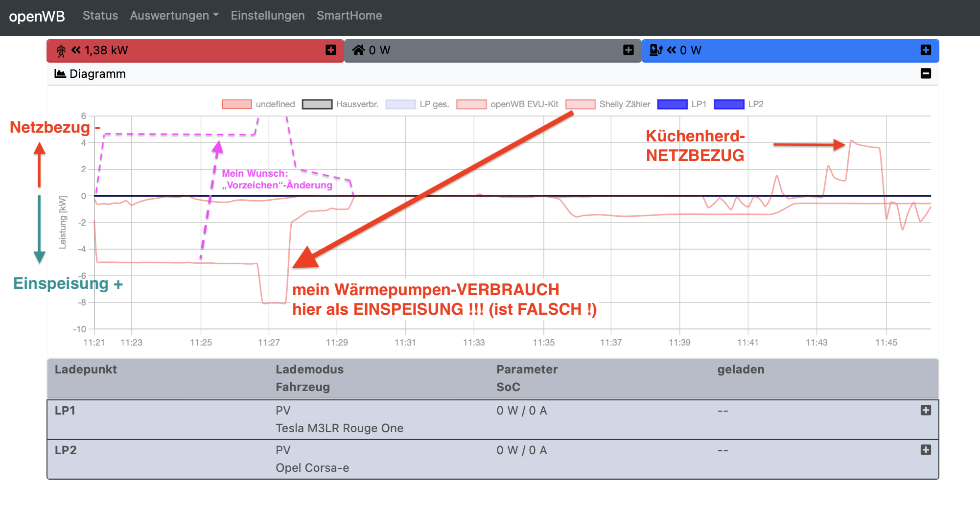Open the Status menu item
Image resolution: width=980 pixels, height=510 pixels.
pos(100,15)
